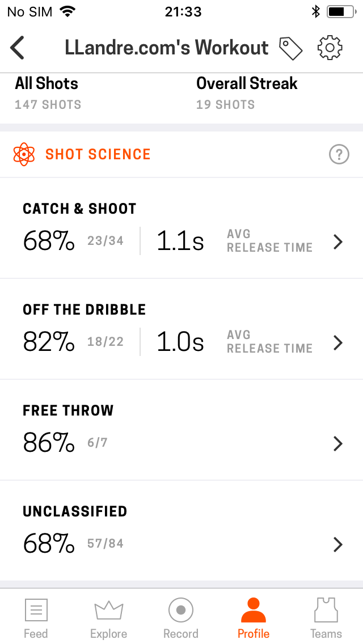Tap the back arrow icon

[x=18, y=48]
